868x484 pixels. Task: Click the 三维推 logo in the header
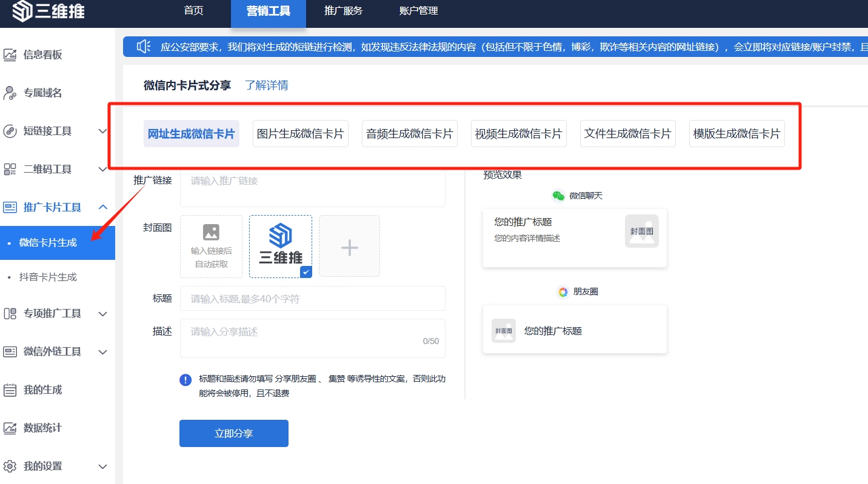[x=48, y=12]
